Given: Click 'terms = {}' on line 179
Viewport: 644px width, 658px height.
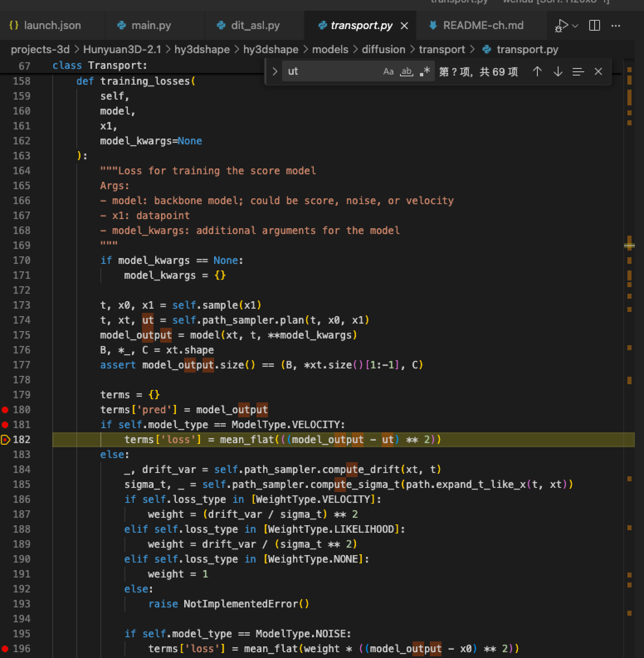Looking at the screenshot, I should (130, 395).
